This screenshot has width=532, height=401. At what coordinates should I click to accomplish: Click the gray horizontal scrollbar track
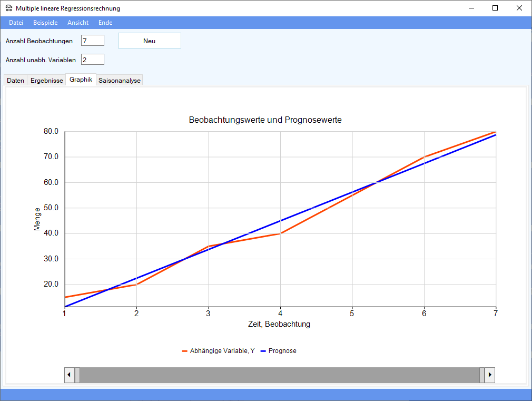click(279, 375)
